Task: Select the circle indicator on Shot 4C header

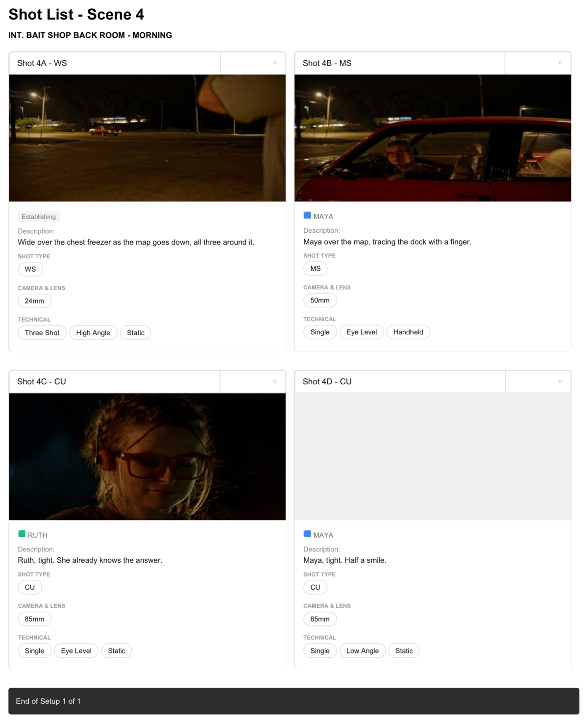Action: pos(275,381)
